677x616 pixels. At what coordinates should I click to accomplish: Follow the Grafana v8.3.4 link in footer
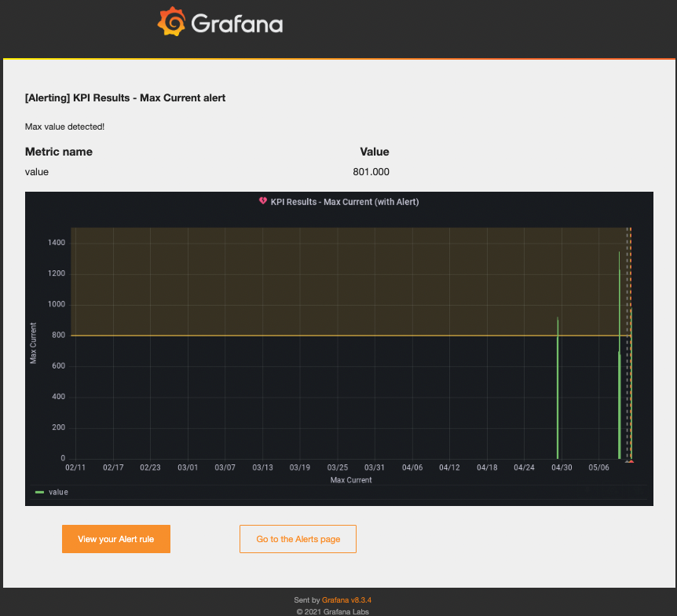[346, 599]
